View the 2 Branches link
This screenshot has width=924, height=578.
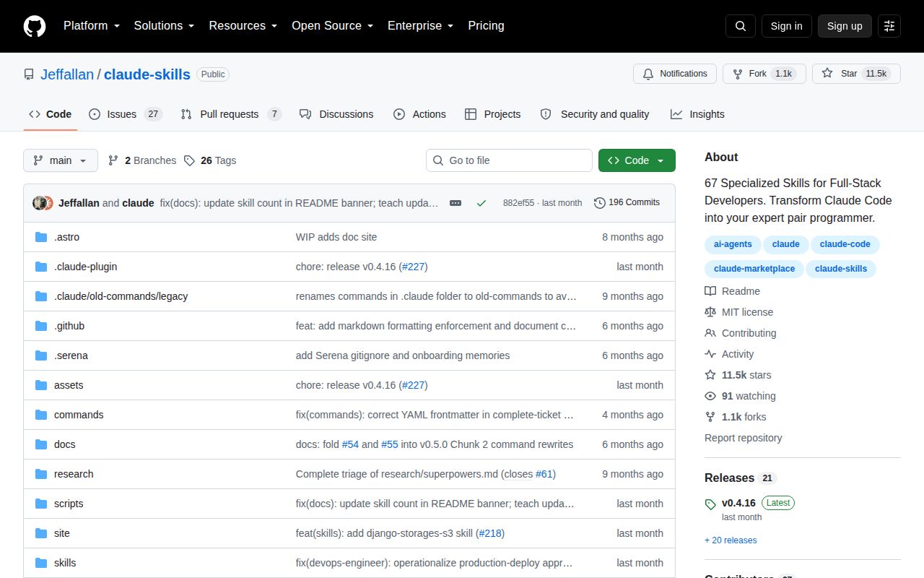click(141, 160)
